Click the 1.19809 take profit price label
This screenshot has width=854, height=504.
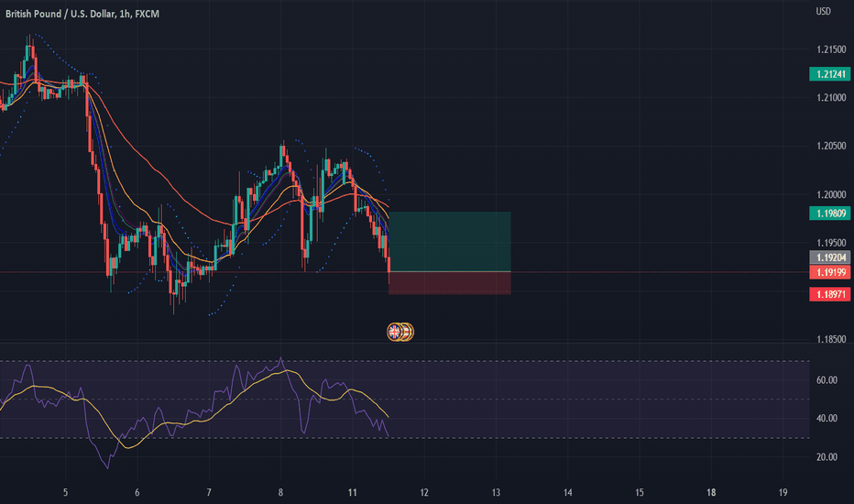tap(830, 213)
